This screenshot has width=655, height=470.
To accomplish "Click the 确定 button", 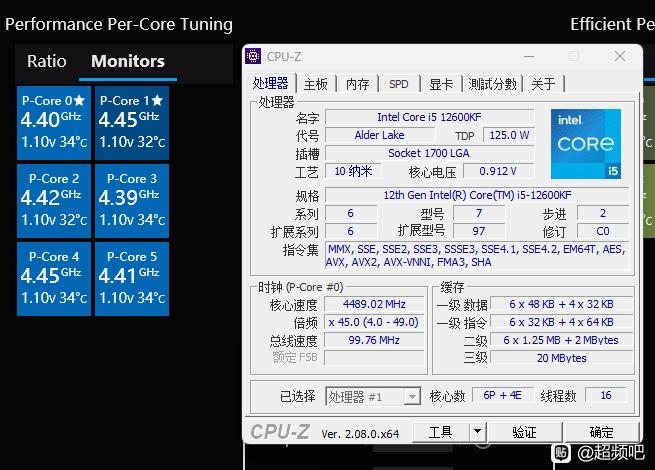I will tap(601, 432).
